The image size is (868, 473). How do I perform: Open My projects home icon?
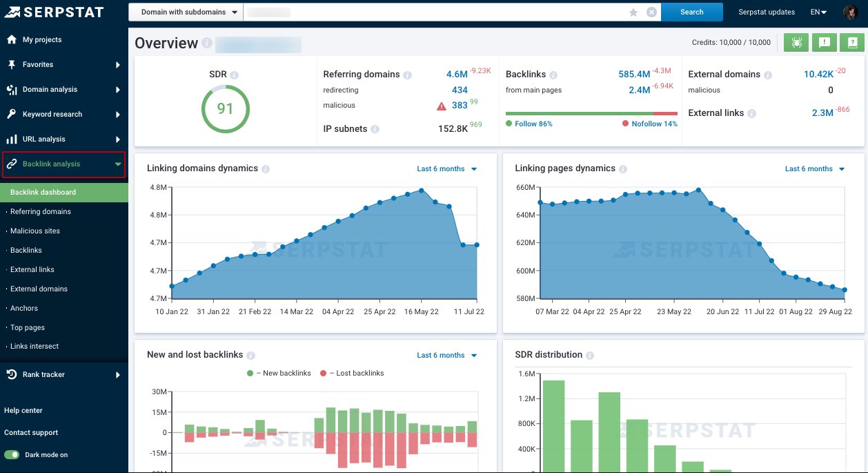pos(11,39)
